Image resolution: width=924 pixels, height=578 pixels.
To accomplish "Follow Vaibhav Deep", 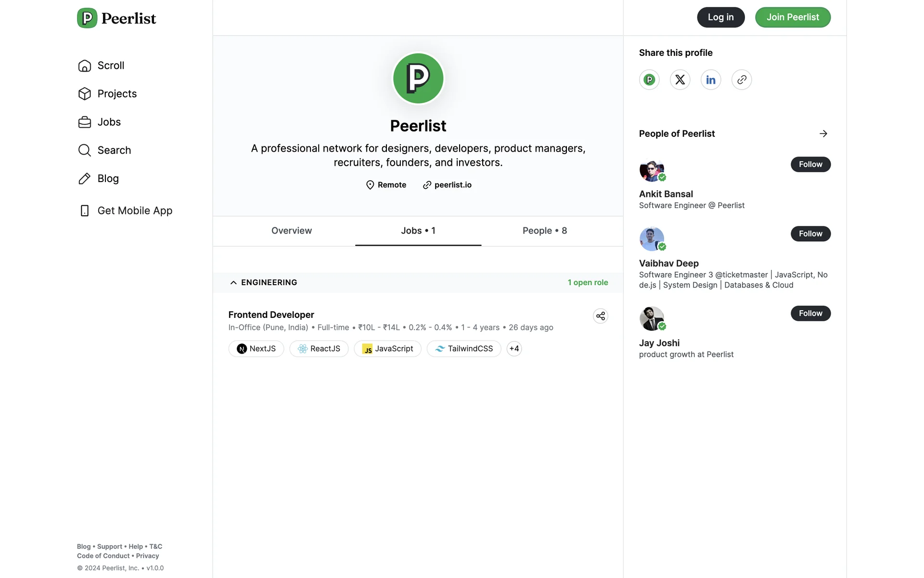I will click(810, 234).
